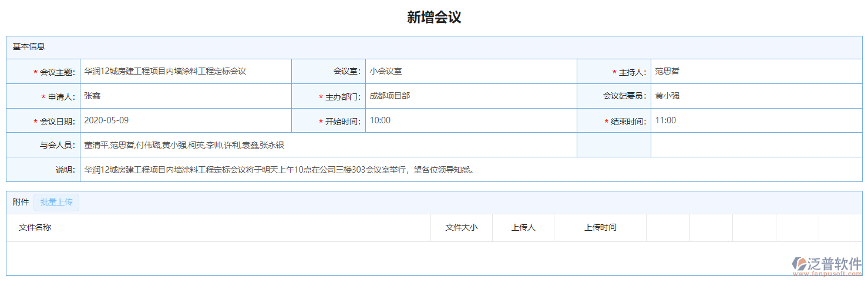This screenshot has height=283, width=868.
Task: Click the 说明 label
Action: pyautogui.click(x=65, y=170)
